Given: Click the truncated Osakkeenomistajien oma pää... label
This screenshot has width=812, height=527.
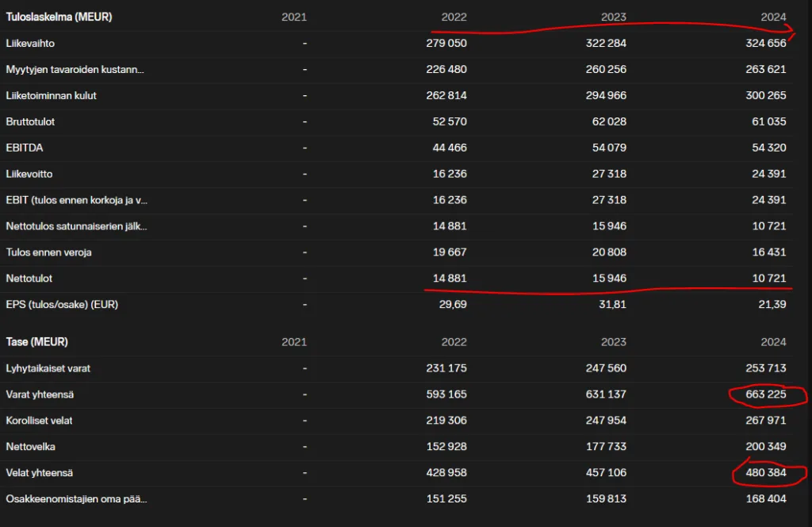Looking at the screenshot, I should coord(76,499).
